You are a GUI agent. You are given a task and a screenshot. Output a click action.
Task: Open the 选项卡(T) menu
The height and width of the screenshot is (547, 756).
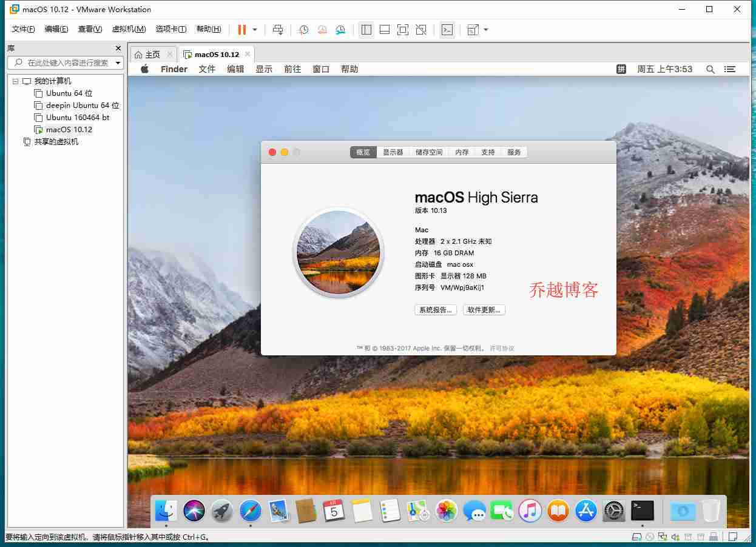(x=172, y=29)
